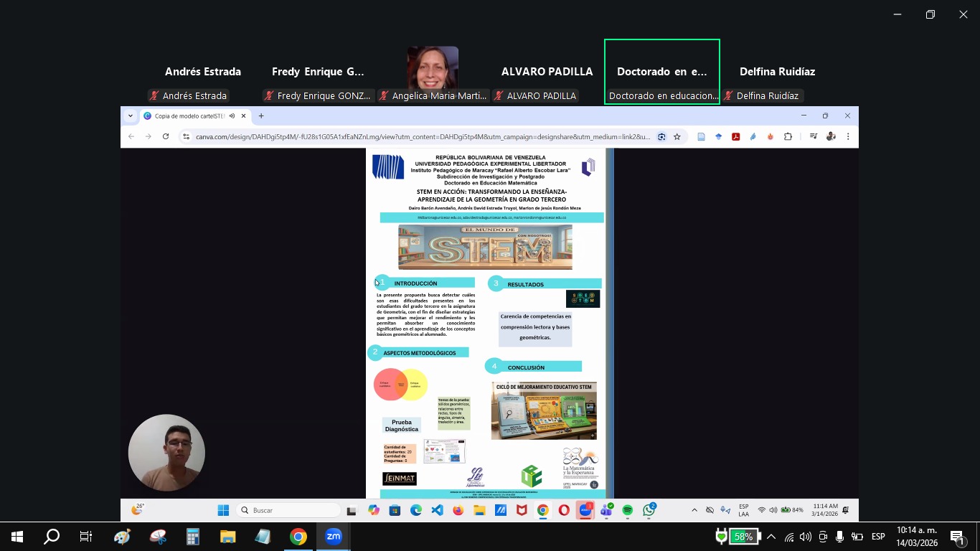
Task: Click the Windows search magnifier icon
Action: [x=52, y=537]
